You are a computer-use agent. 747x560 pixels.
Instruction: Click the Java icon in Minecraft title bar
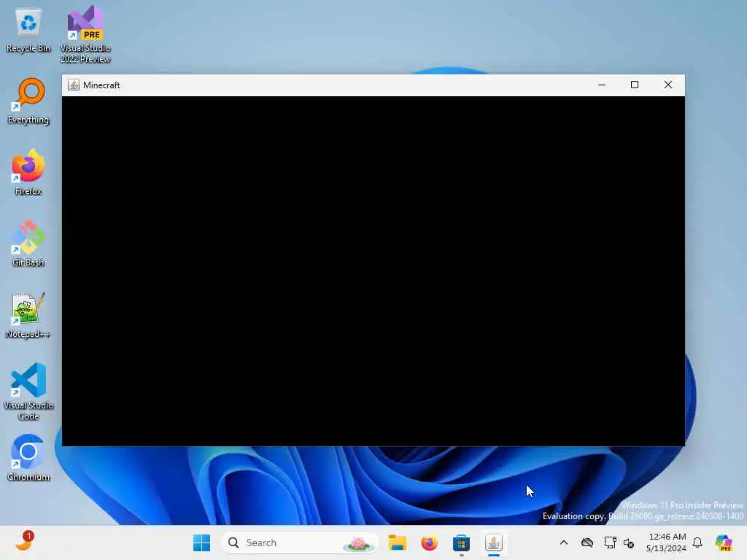[x=74, y=85]
